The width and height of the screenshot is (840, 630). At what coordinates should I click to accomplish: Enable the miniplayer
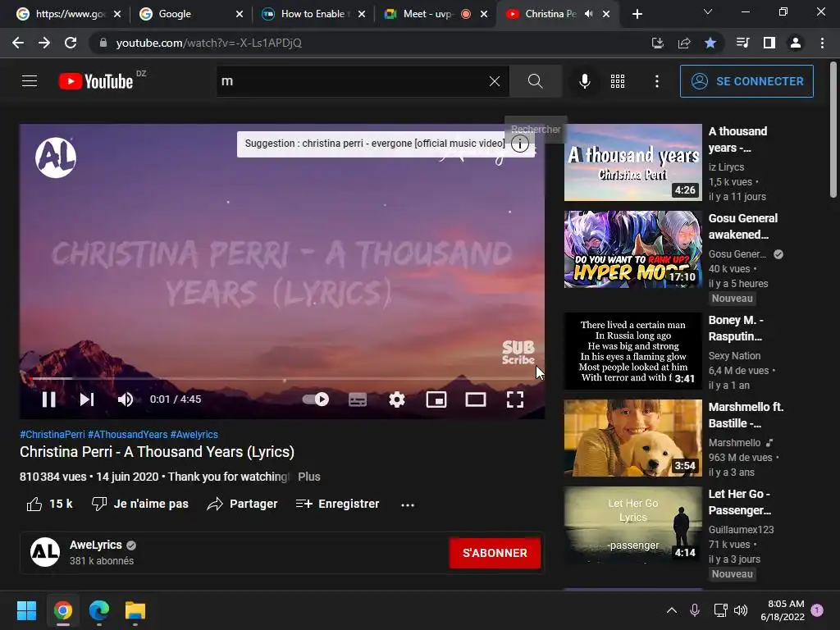pos(436,399)
